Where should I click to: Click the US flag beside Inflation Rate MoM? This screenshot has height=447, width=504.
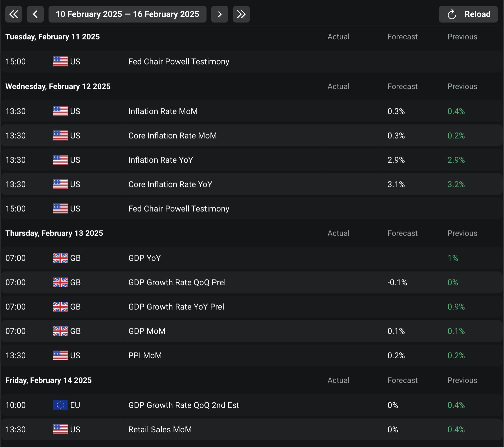(x=60, y=111)
